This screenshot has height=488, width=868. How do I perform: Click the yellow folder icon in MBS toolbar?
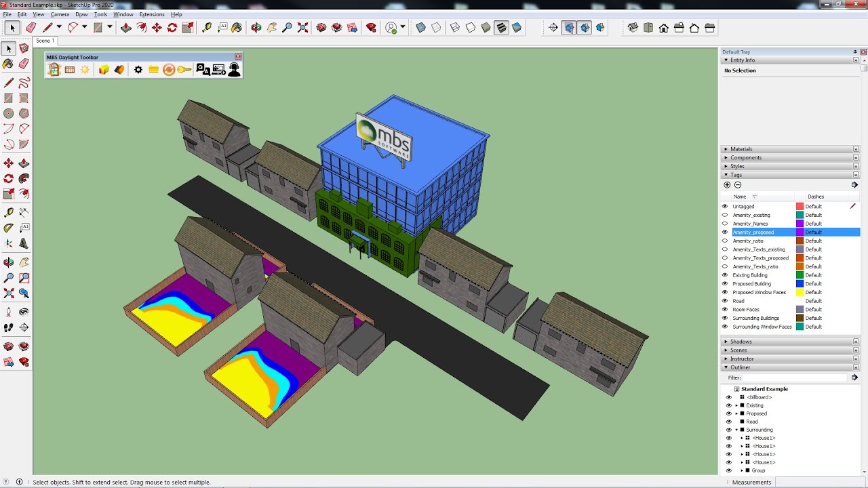tap(154, 70)
